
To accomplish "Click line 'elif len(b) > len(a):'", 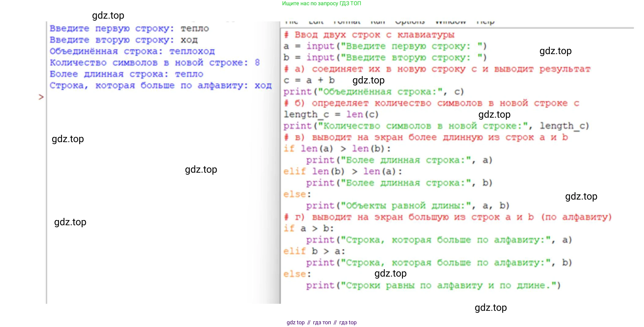I will (343, 171).
